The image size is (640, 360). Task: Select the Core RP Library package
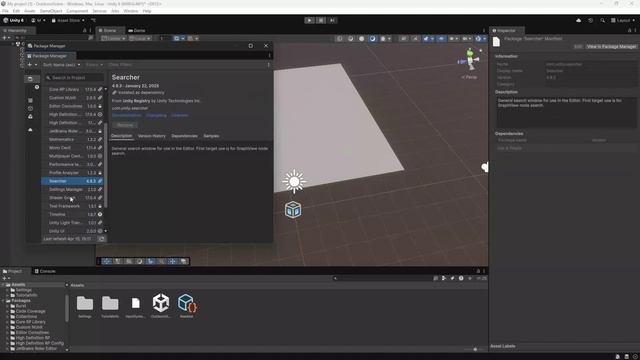(x=72, y=89)
